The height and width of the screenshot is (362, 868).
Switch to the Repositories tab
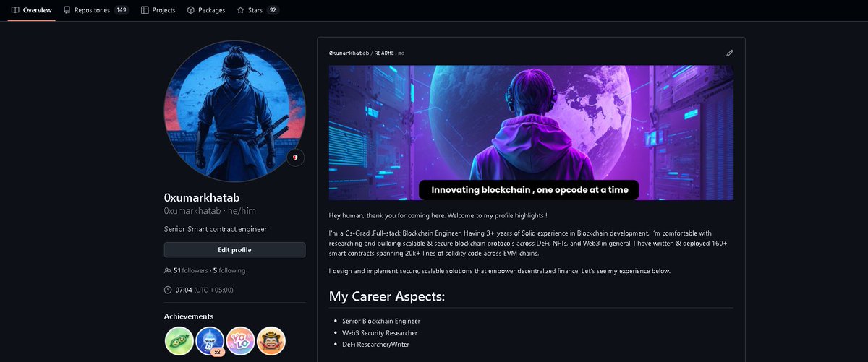click(x=96, y=10)
